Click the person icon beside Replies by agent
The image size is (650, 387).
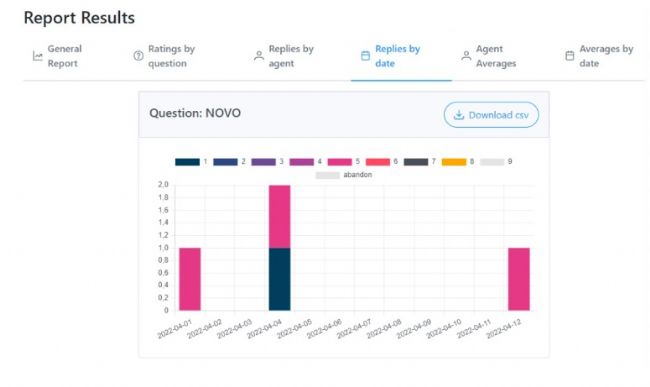point(259,56)
